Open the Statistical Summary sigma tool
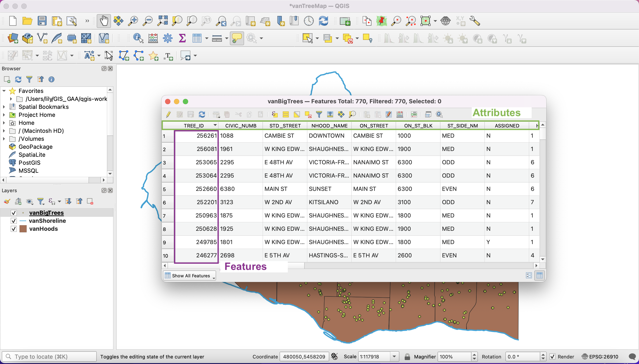This screenshot has width=639, height=364. [182, 38]
